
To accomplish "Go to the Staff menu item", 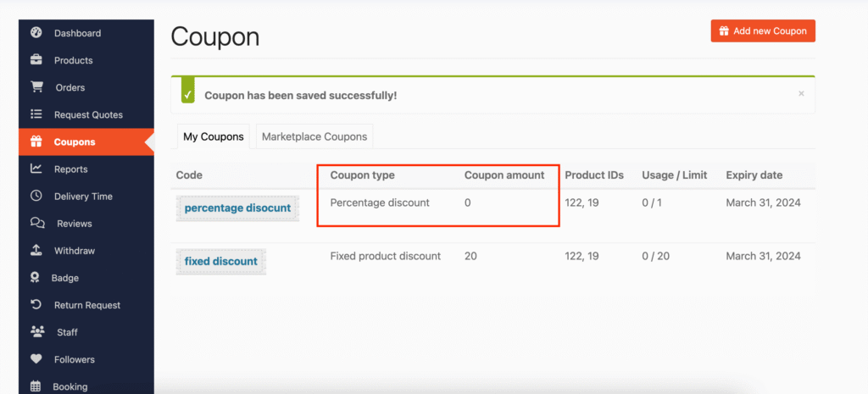I will [67, 332].
